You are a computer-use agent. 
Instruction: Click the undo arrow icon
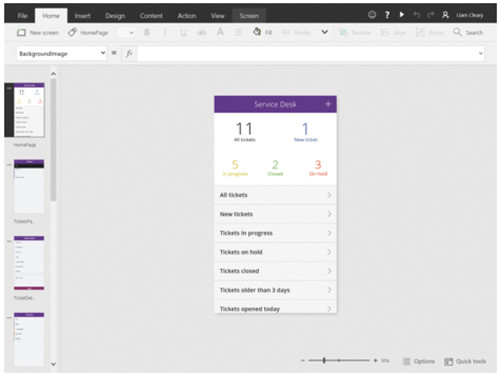[416, 15]
